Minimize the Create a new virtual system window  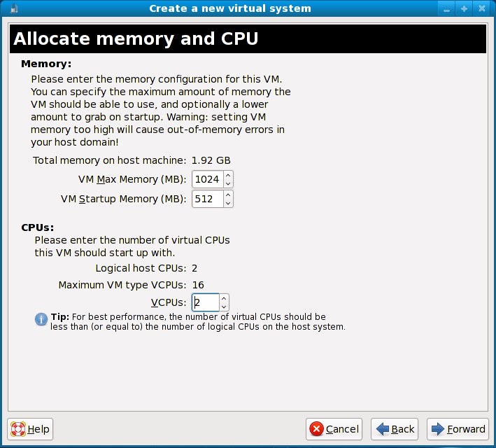point(447,8)
